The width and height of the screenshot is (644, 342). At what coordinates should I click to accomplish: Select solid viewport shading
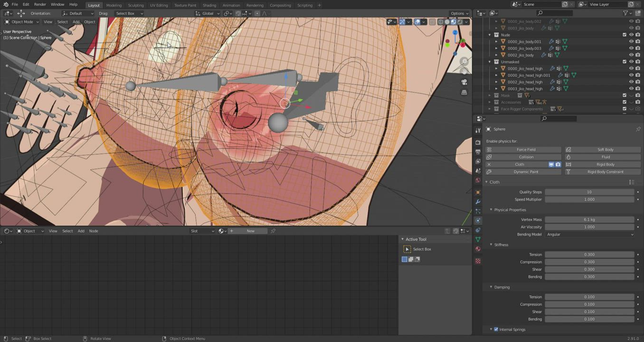click(x=447, y=22)
